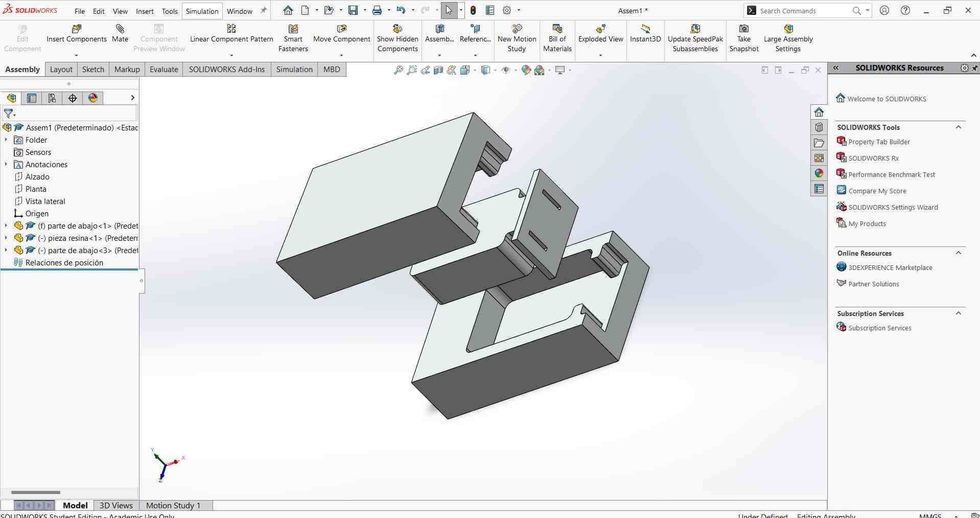Click Show Hidden Components
Screen dimensions: 980x518
click(x=398, y=38)
